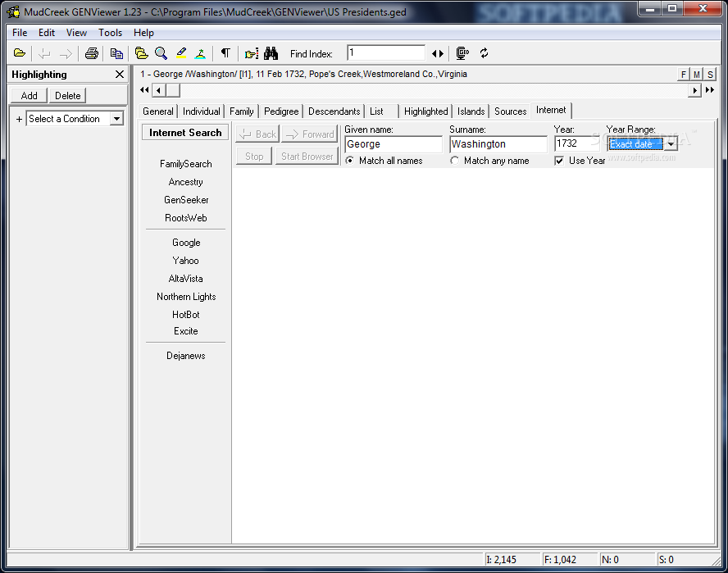The height and width of the screenshot is (573, 728).
Task: Click the island icon in toolbar
Action: [x=200, y=53]
